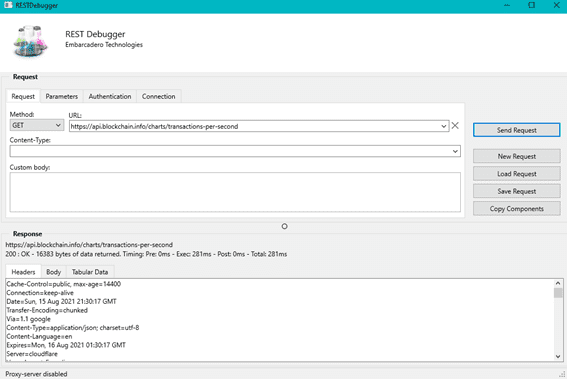The image size is (567, 379).
Task: Click the Copy Components button
Action: 516,209
